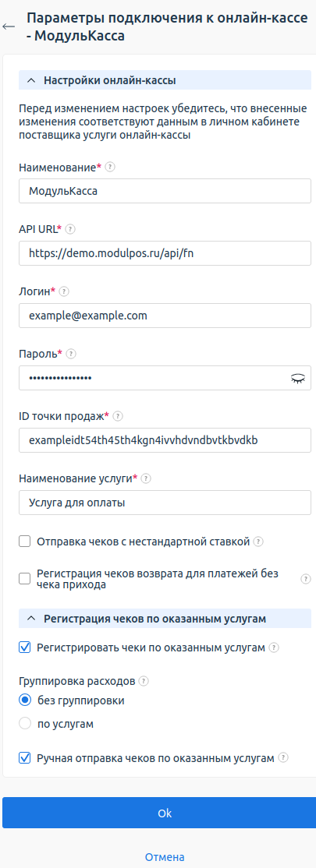The width and height of the screenshot is (316, 868).
Task: Go back using the left arrow icon
Action: coord(9,26)
